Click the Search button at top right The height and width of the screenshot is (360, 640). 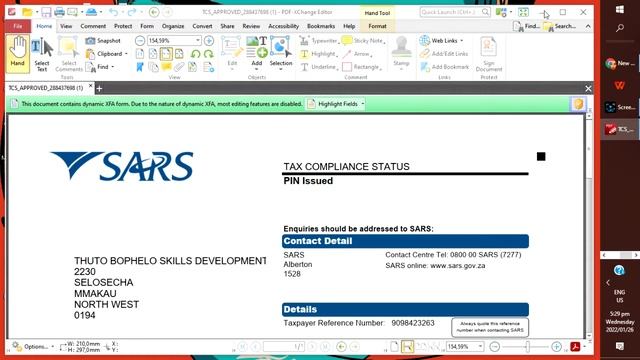(x=560, y=26)
